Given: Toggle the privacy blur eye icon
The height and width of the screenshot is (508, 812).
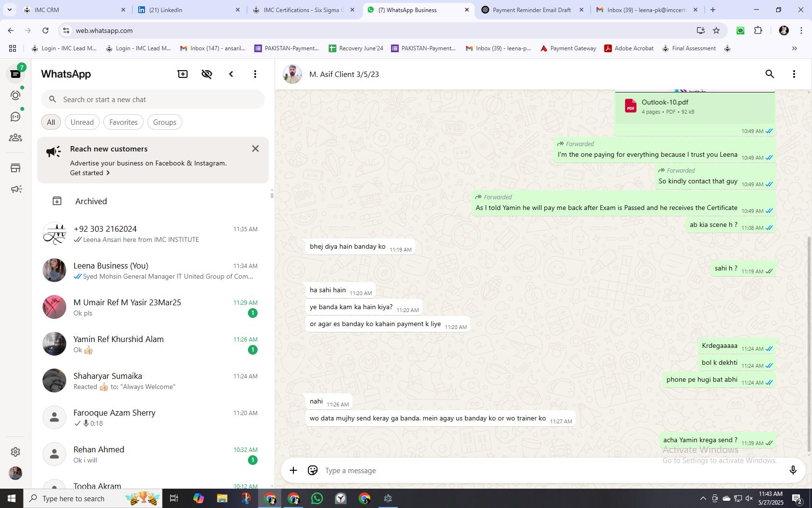Looking at the screenshot, I should pyautogui.click(x=207, y=74).
